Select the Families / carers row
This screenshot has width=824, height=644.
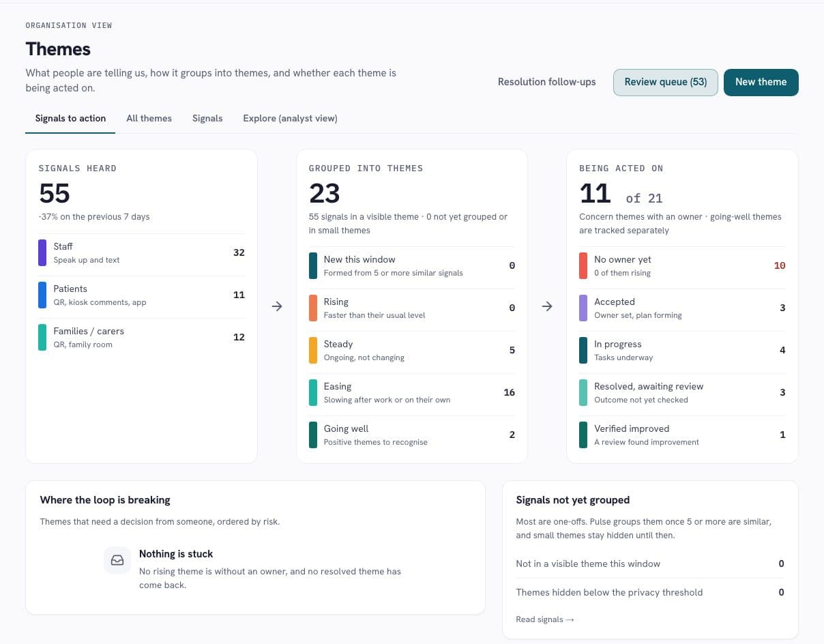pyautogui.click(x=141, y=337)
